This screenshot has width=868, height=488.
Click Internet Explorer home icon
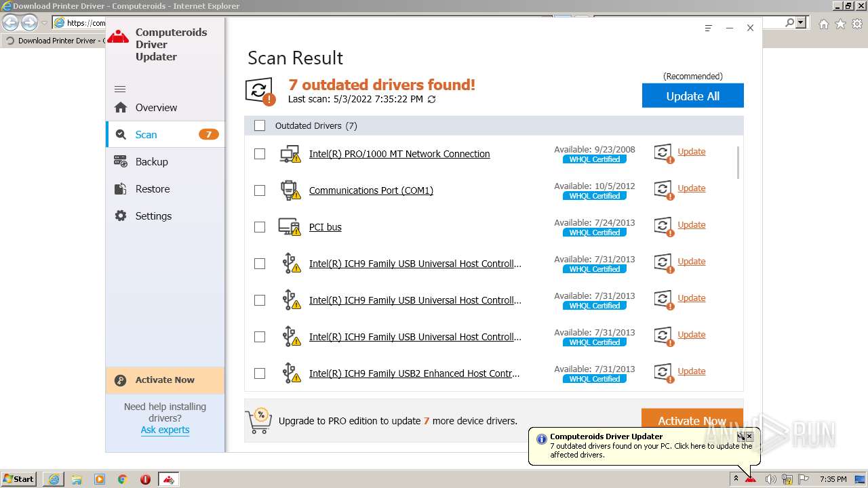point(823,24)
